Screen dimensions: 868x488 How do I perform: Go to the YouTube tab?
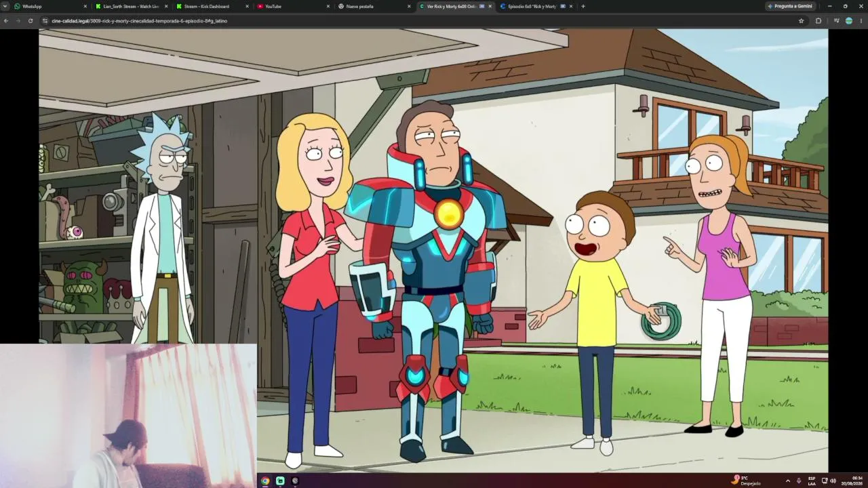[293, 6]
